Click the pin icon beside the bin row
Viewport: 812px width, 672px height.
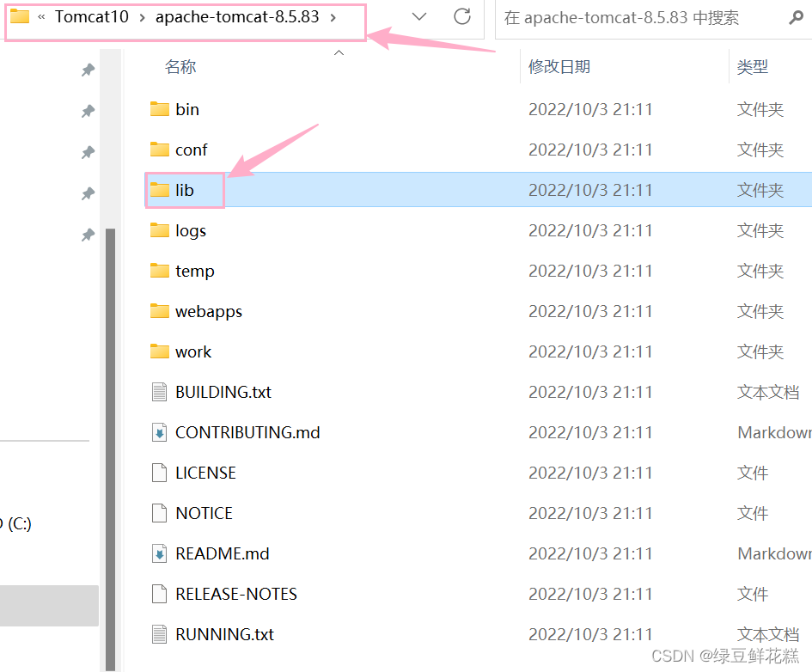pyautogui.click(x=88, y=111)
